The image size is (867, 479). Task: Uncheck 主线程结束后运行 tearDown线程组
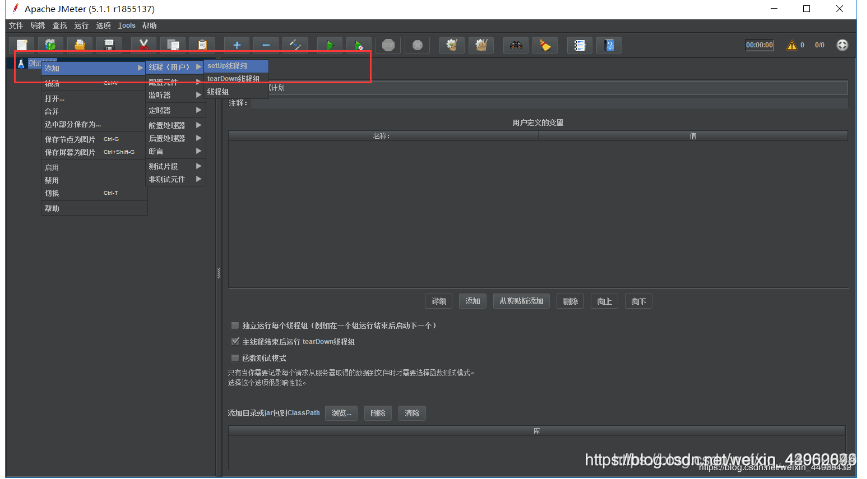[x=235, y=341]
